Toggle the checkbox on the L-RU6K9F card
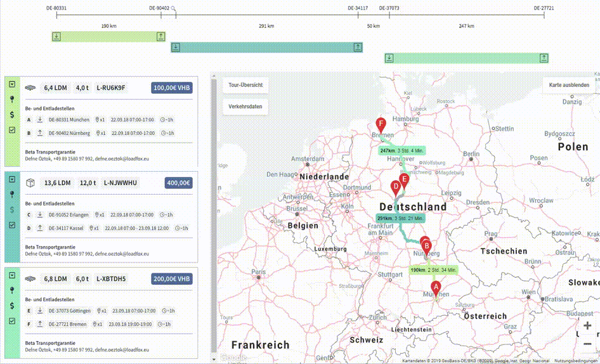600x364 pixels. [x=12, y=130]
